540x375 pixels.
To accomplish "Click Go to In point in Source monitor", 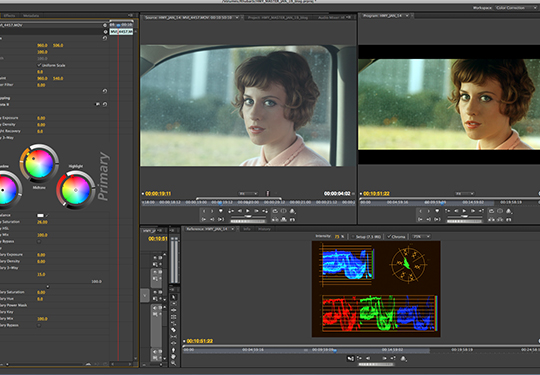I will coord(204,219).
